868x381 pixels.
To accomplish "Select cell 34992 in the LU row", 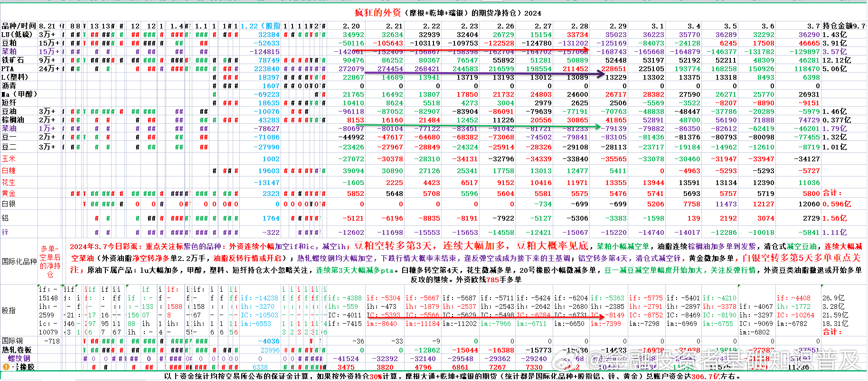I will point(353,35).
